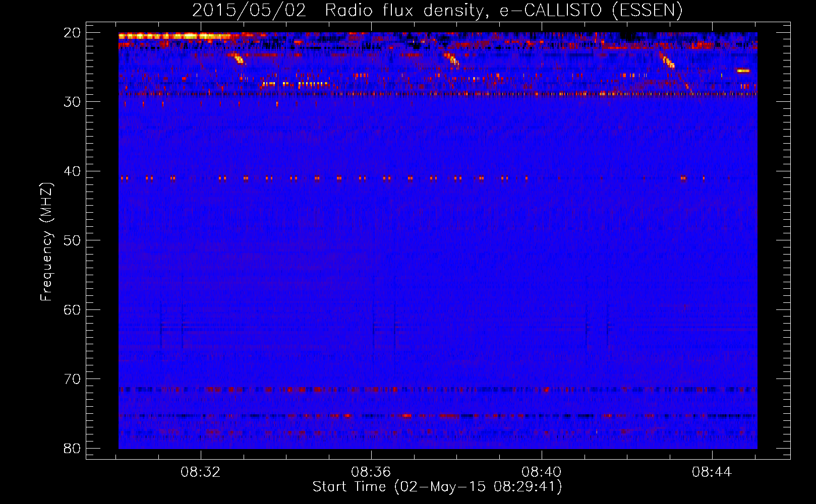Screen dimensions: 816x504
Task: Click the drifting burst near 08:43 at 24 MHz
Action: coord(667,60)
